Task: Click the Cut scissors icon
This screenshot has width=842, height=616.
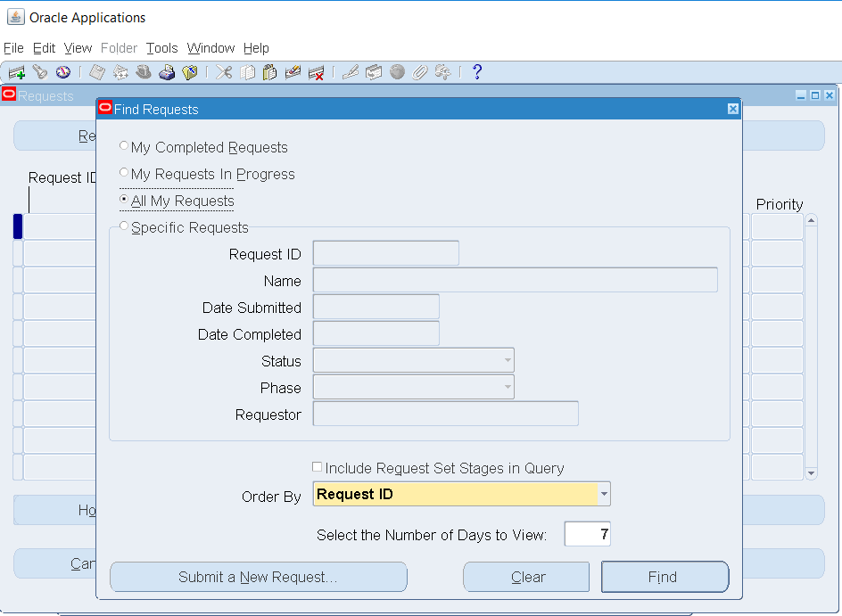Action: [x=224, y=72]
